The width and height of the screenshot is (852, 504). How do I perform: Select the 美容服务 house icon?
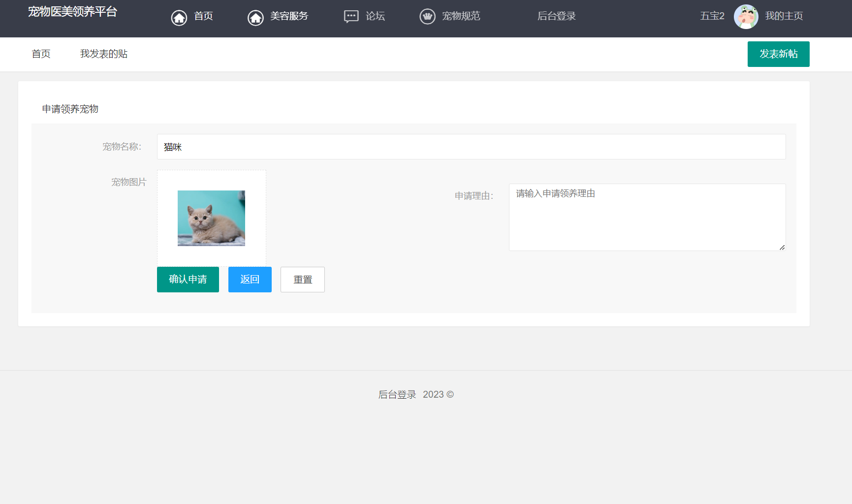255,16
